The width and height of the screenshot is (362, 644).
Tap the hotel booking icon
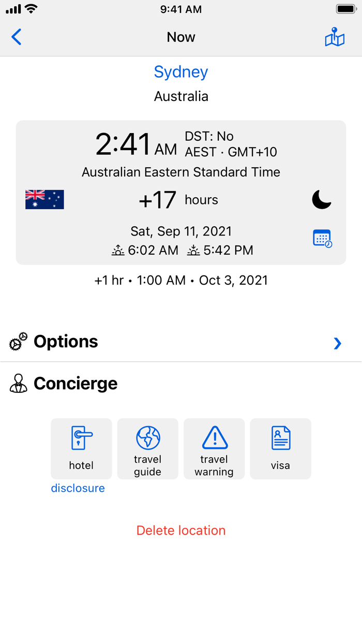81,438
